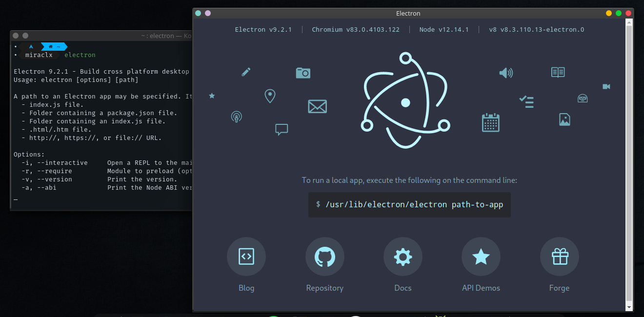Click the API Demos link label
Viewport: 644px width, 317px height.
tap(481, 288)
